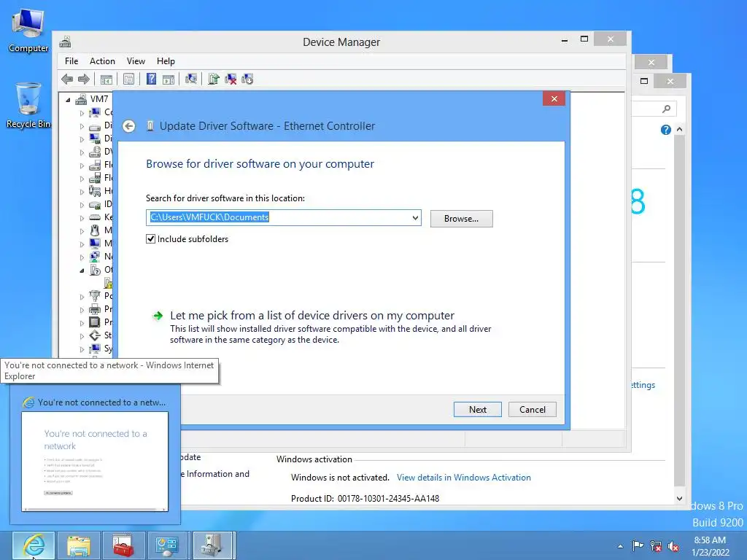The width and height of the screenshot is (747, 560).
Task: Open the View menu
Action: (x=136, y=61)
